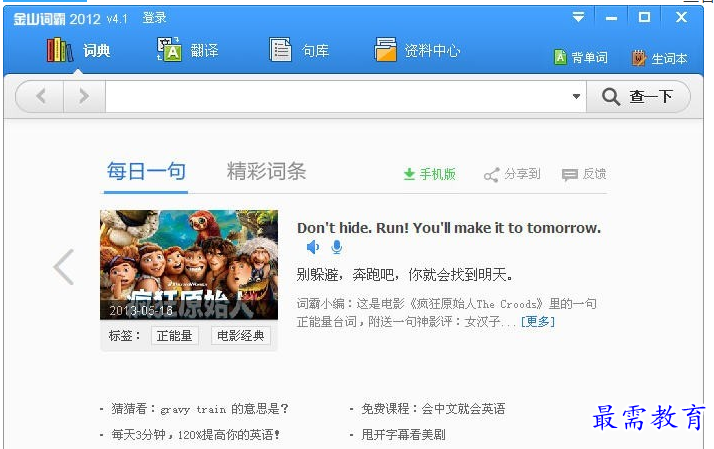Open the 甩开字幕看美剧 link
Image resolution: width=714 pixels, height=449 pixels.
403,435
